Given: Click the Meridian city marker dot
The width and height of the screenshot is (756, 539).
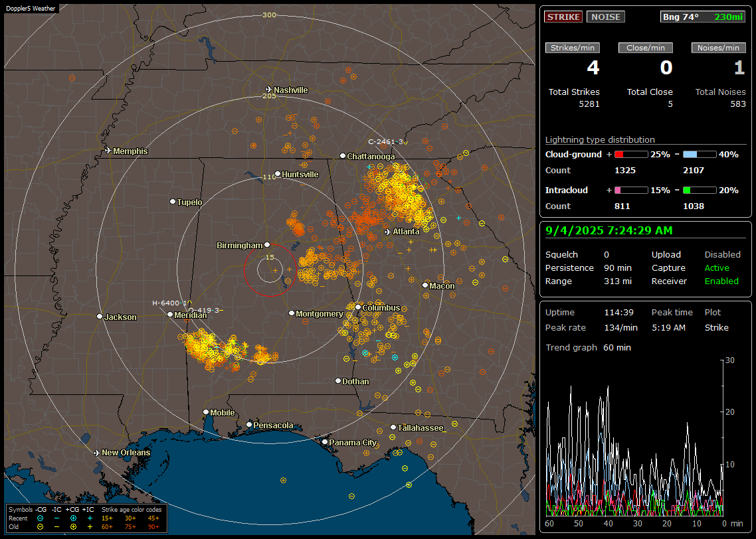Looking at the screenshot, I should tap(169, 314).
